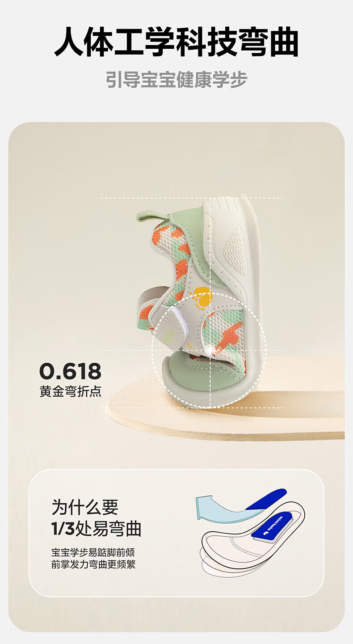Click the 1/3处易弯曲 text
Screen dimensions: 353x644
[x=96, y=529]
